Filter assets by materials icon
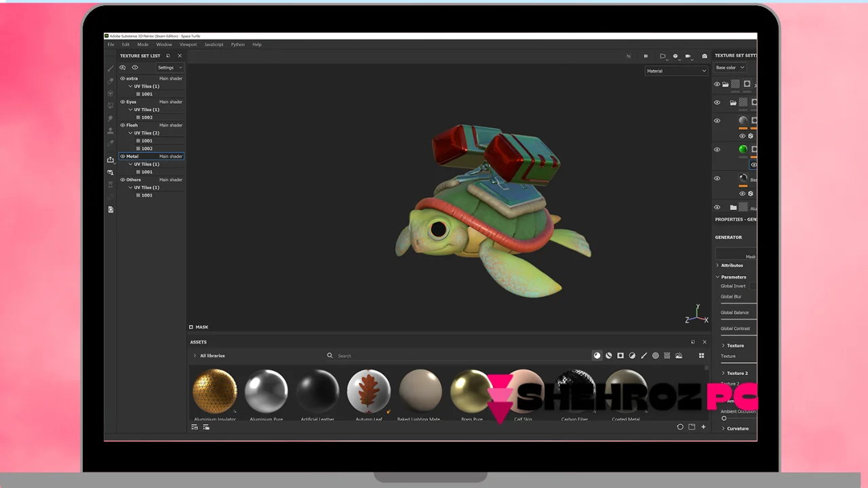Screen dimensions: 868x488 597,355
